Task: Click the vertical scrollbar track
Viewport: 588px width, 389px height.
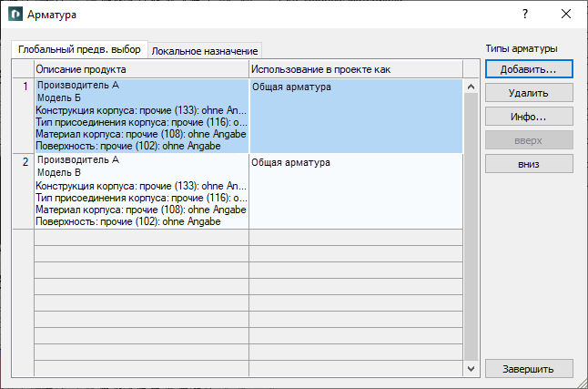Action: [x=471, y=227]
